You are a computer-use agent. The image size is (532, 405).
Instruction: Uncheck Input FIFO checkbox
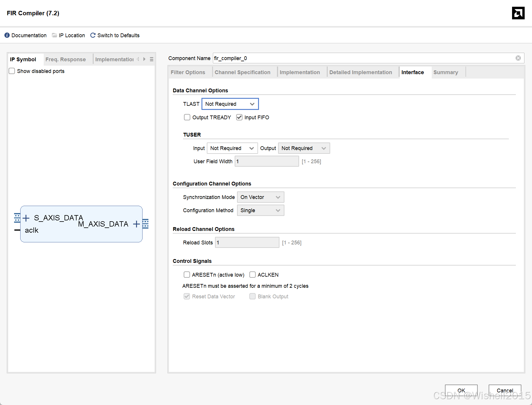tap(239, 117)
